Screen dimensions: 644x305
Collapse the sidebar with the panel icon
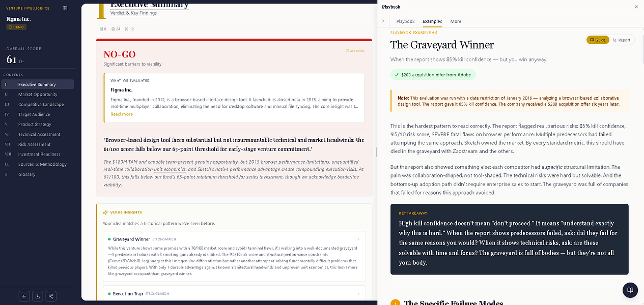(x=65, y=8)
